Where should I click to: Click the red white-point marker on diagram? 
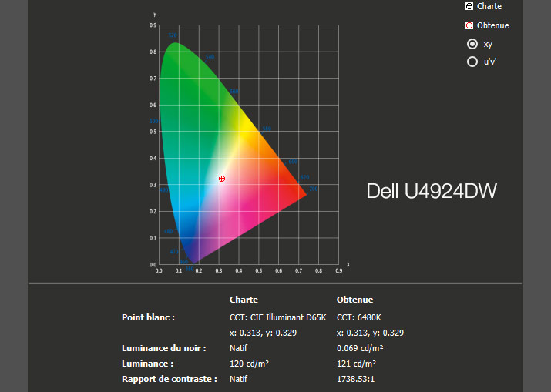coord(222,179)
